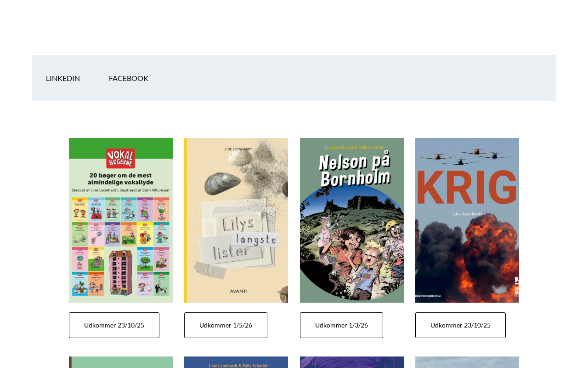The width and height of the screenshot is (588, 368).
Task: Open the Lilys længste lister book cover
Action: pyautogui.click(x=236, y=220)
